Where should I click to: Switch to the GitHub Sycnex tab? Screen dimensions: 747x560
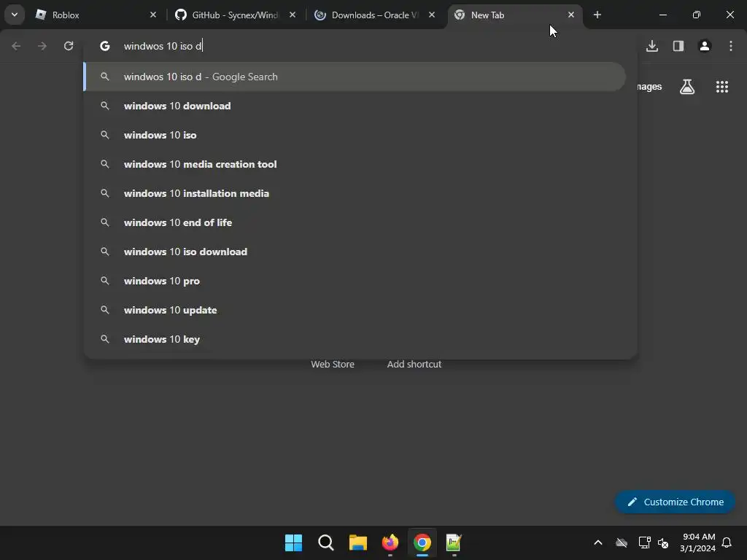coord(235,15)
